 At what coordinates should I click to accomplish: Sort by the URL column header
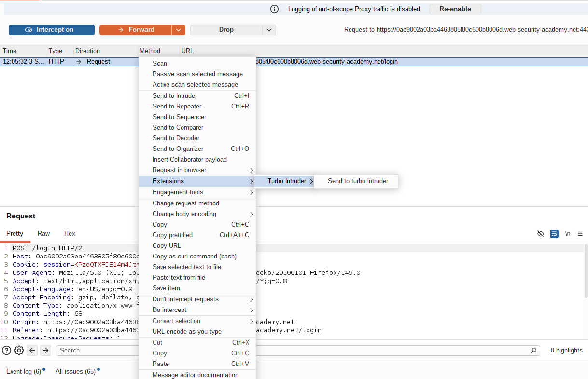[384, 51]
